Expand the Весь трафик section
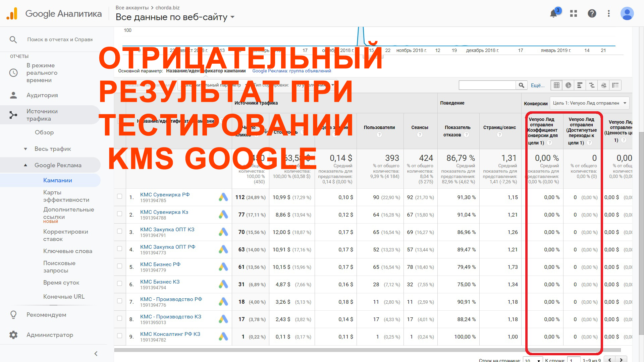This screenshot has height=362, width=644. (25, 149)
